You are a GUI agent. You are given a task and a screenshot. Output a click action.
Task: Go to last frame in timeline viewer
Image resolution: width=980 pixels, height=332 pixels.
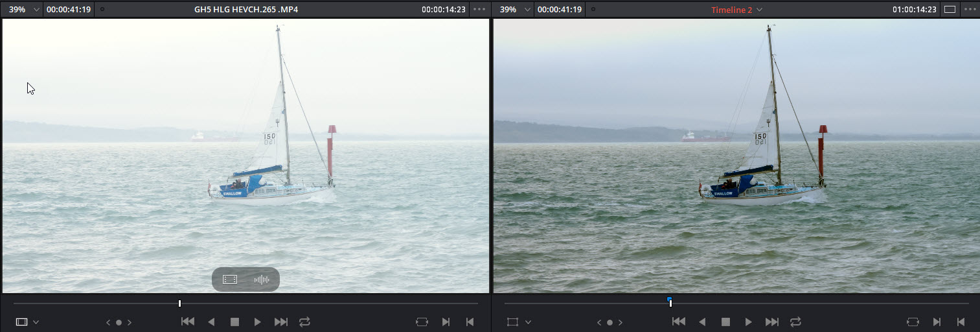(772, 322)
